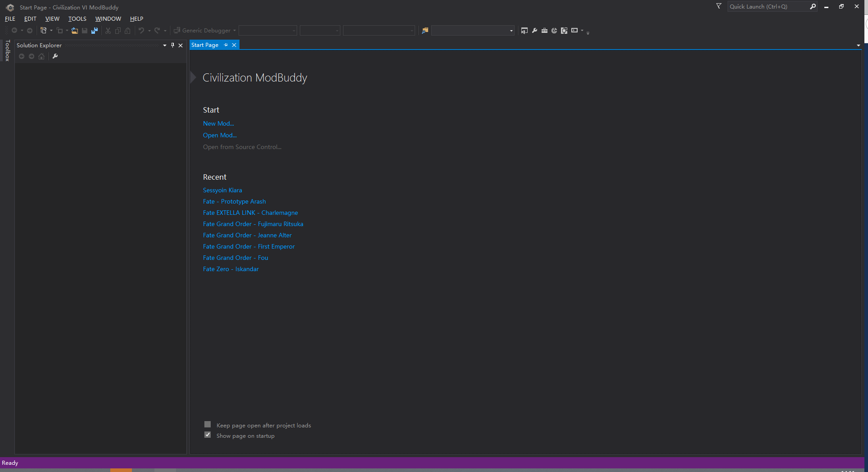Screen dimensions: 868x472
Task: Open Solution Explorer window position menu arrow
Action: [x=165, y=45]
